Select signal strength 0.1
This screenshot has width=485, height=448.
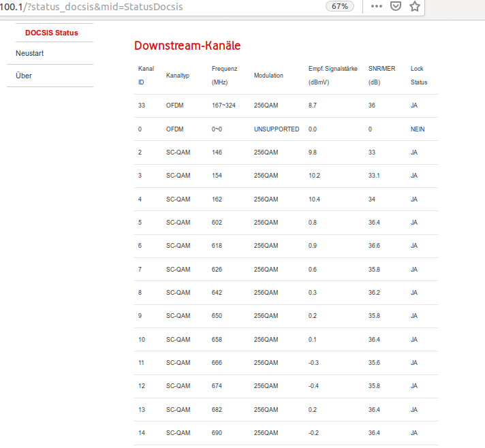pyautogui.click(x=312, y=340)
